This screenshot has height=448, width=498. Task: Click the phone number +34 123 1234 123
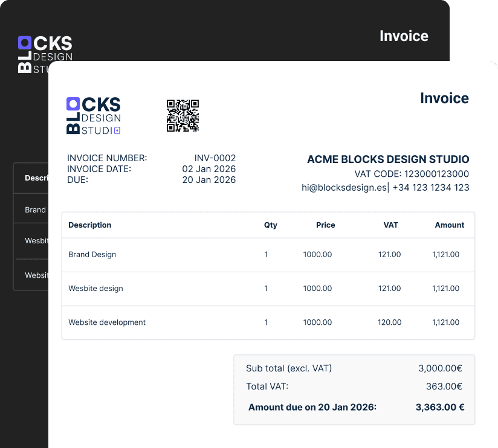coord(431,188)
